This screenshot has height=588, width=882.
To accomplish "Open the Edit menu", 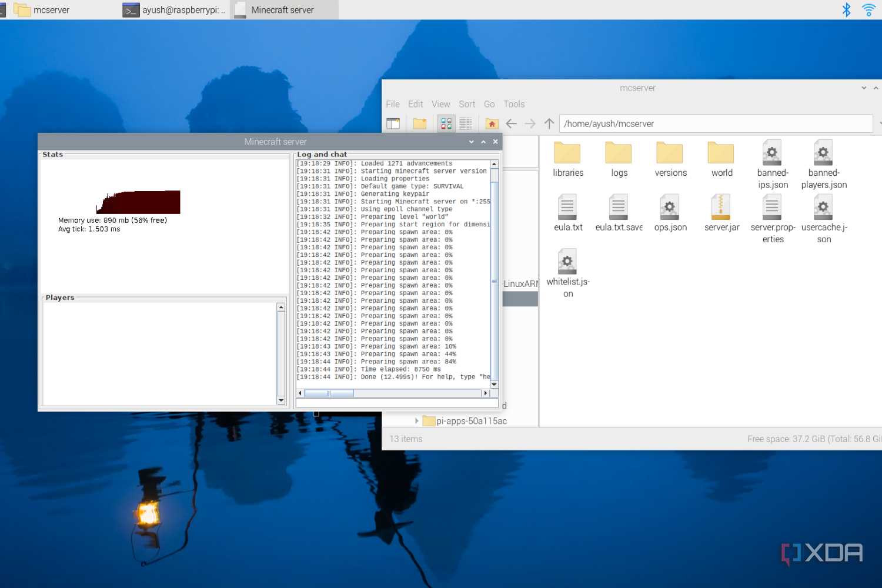I will click(x=416, y=104).
